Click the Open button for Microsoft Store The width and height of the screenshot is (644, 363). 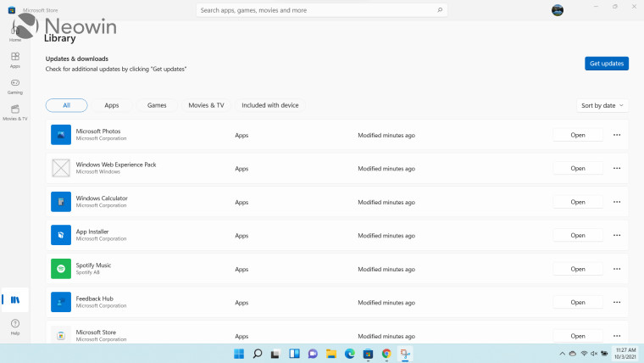pos(578,336)
